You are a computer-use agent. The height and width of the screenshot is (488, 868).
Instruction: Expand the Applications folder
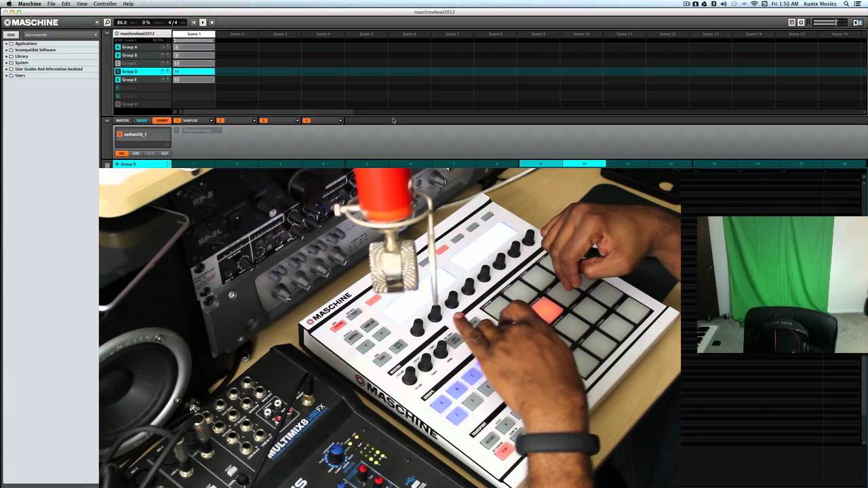pos(6,43)
